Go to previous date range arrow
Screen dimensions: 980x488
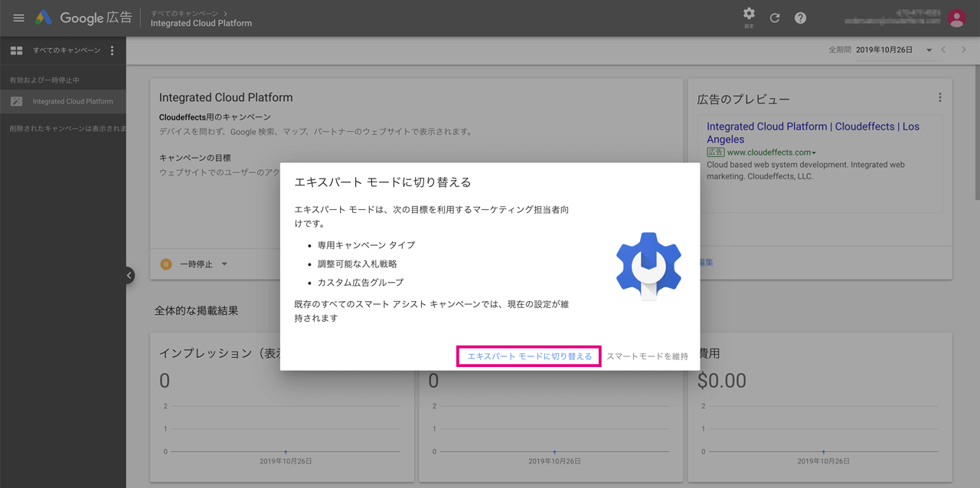pyautogui.click(x=943, y=50)
